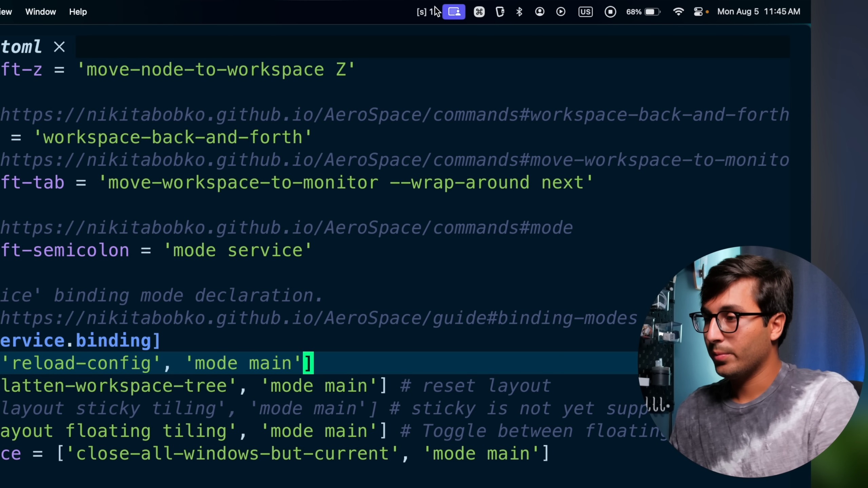
Task: Click the wallet-style card menu bar icon
Action: (x=500, y=12)
